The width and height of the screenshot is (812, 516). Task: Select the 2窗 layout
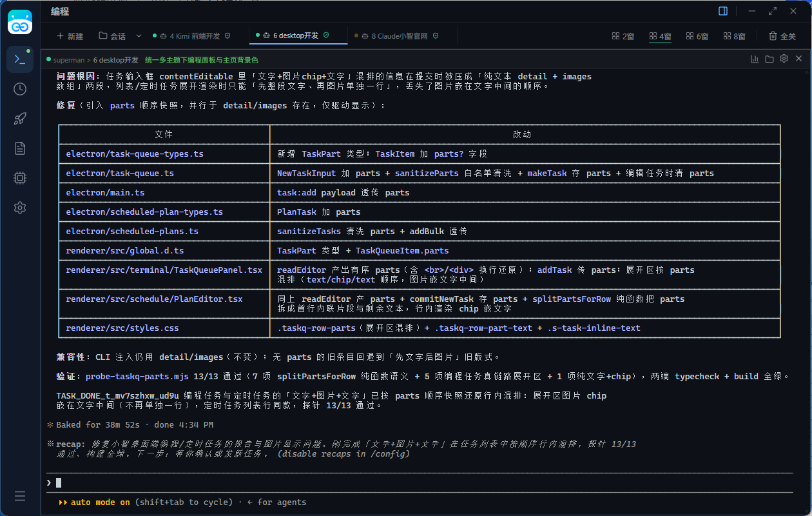coord(623,36)
